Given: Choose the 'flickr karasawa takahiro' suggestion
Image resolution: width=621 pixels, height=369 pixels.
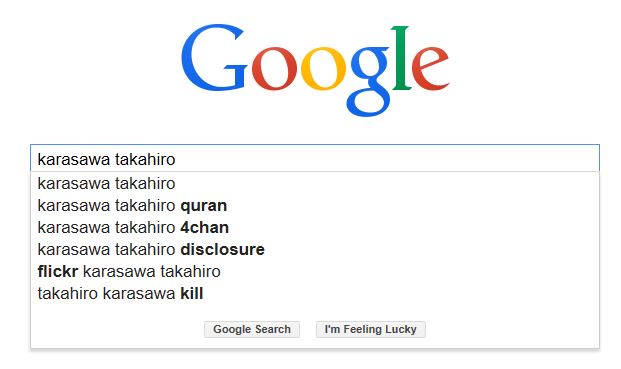Looking at the screenshot, I should click(x=315, y=272).
